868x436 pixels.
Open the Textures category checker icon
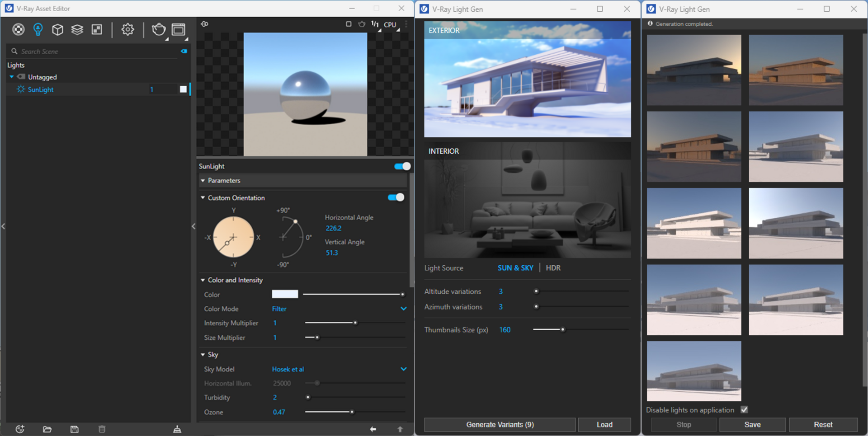click(97, 30)
